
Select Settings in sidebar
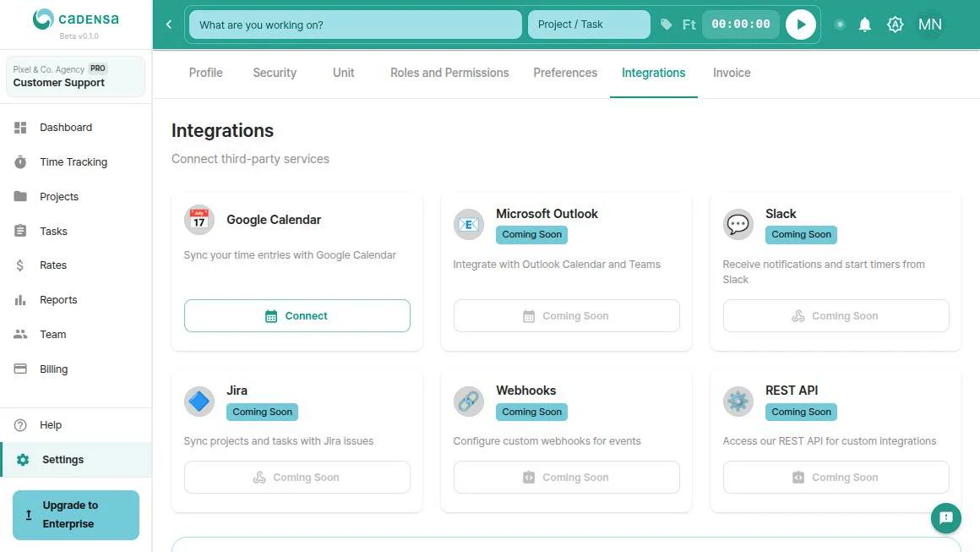coord(76,460)
